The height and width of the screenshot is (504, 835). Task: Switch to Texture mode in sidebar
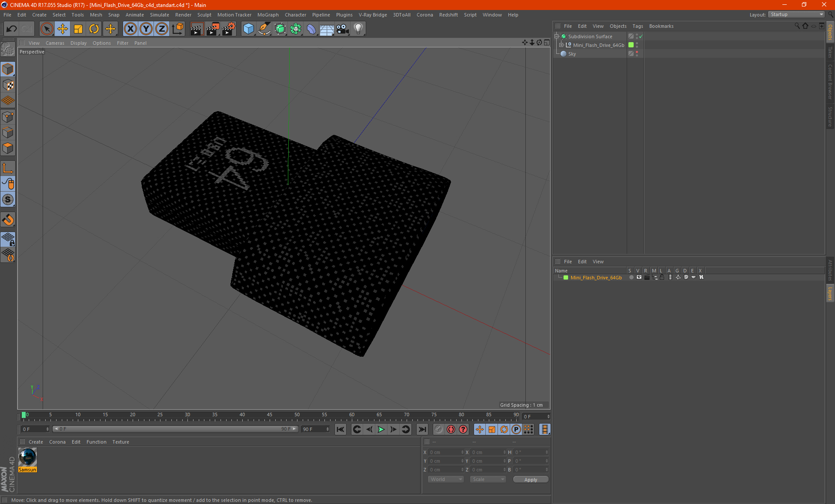pos(8,85)
